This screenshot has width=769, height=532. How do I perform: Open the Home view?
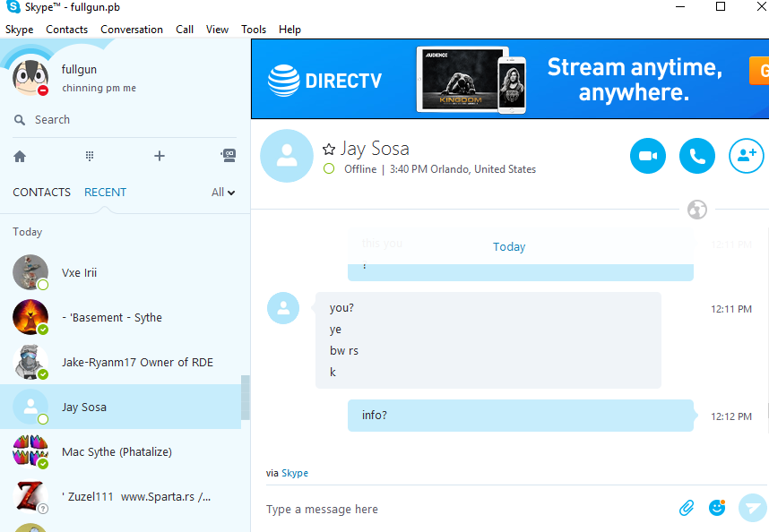tap(20, 156)
